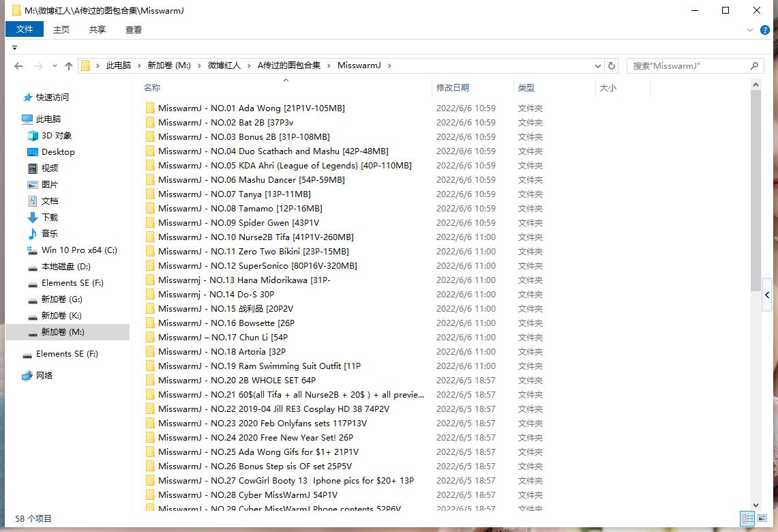Screen dimensions: 778x532
Task: Switch to the 共享 ribbon tab
Action: (98, 30)
